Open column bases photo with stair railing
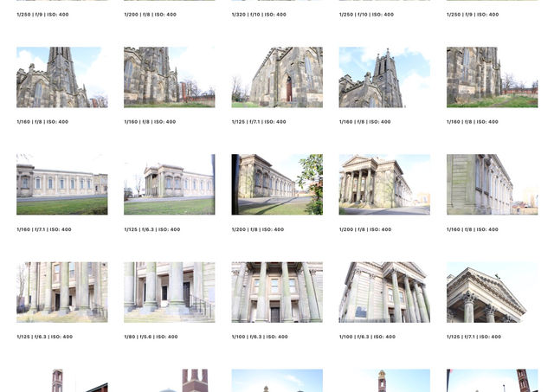This screenshot has width=554, height=392. [x=170, y=292]
